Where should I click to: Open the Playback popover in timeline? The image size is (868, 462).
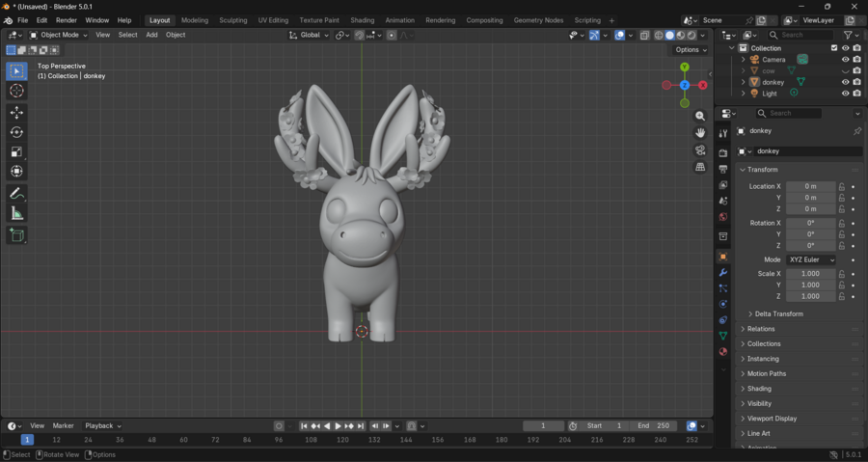pos(102,425)
